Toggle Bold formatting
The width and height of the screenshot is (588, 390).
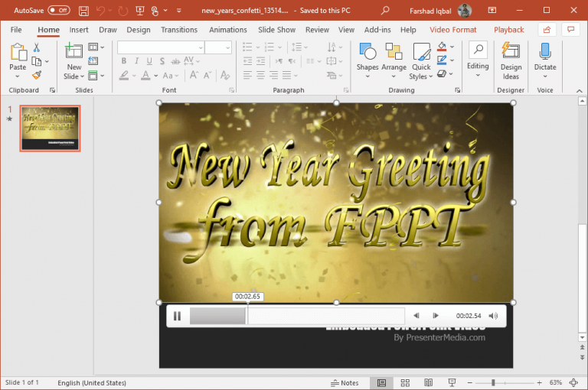(124, 61)
